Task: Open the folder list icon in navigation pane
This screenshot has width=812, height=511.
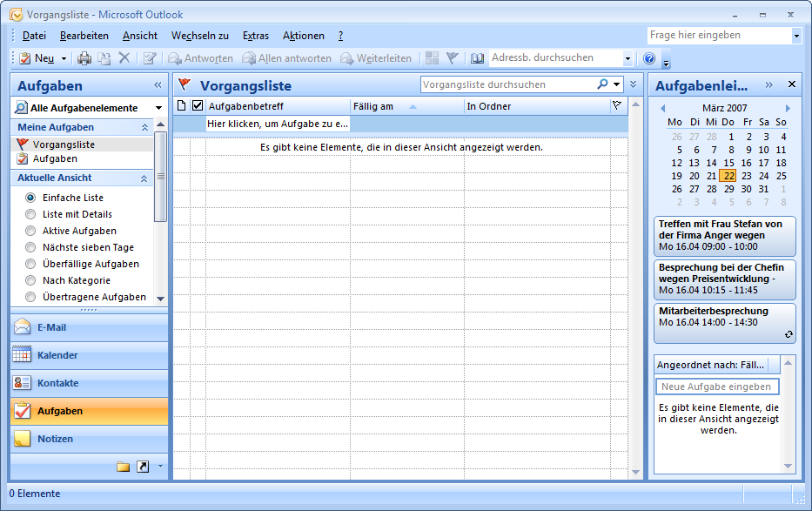Action: point(123,467)
